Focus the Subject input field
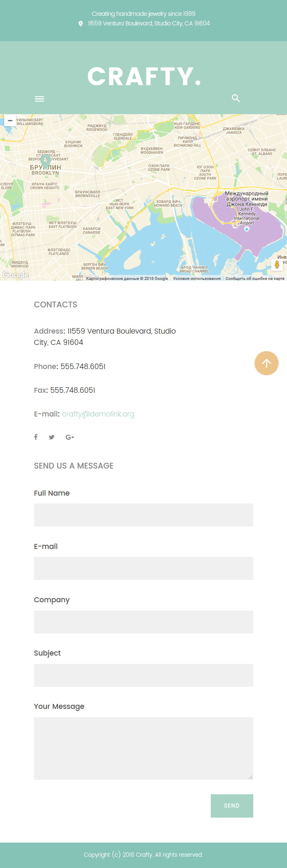 144,675
